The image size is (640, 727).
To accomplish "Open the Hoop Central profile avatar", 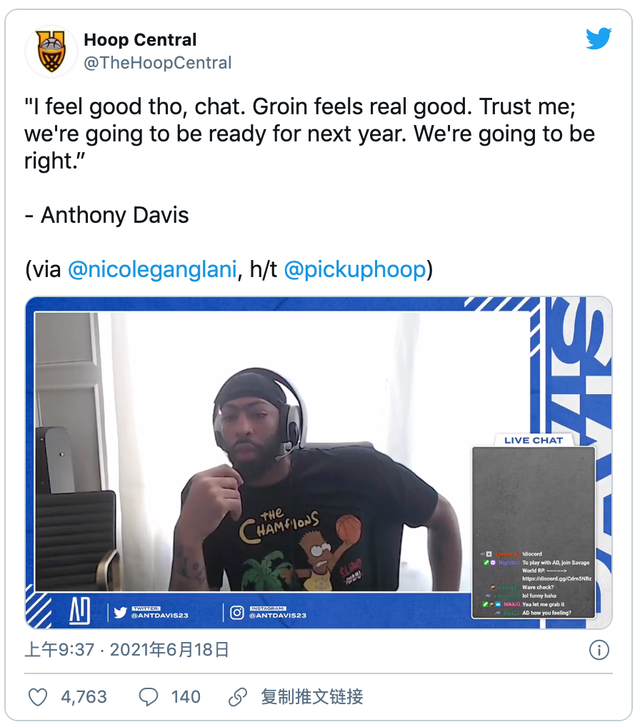I will (x=51, y=51).
